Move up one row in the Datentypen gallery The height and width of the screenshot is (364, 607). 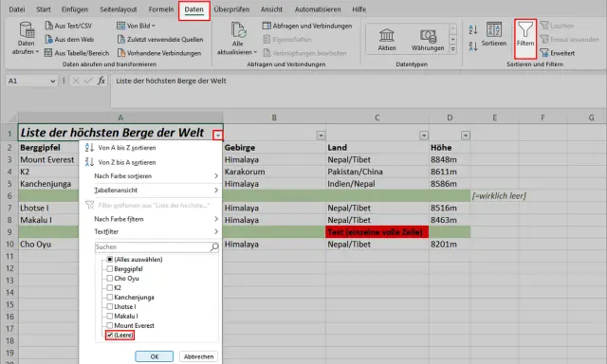click(452, 29)
